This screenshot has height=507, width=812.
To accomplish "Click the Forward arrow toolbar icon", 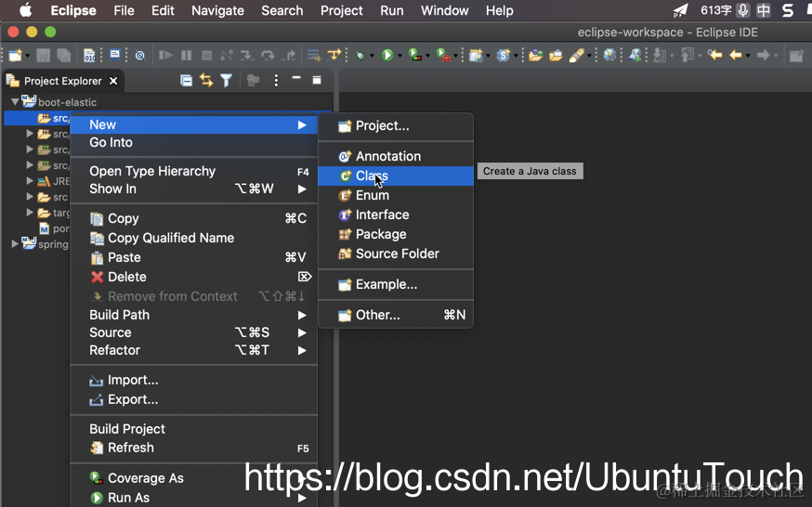I will point(764,54).
